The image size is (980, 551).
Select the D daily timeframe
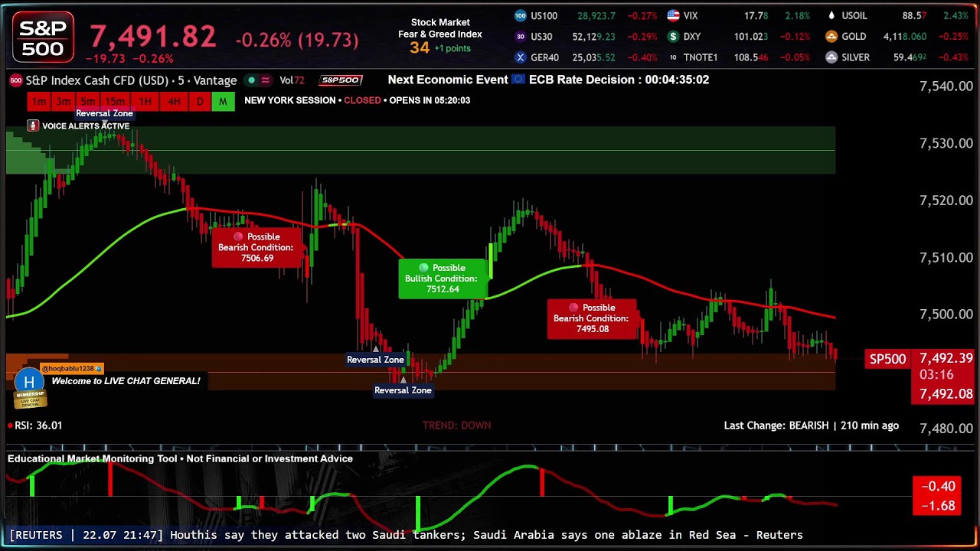200,102
